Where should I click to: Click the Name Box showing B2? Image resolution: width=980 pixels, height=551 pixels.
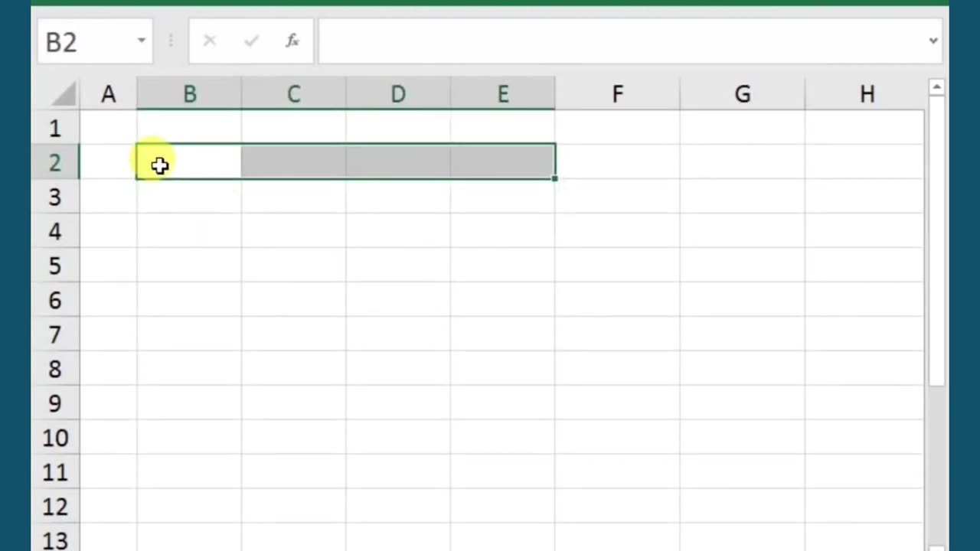pyautogui.click(x=95, y=41)
